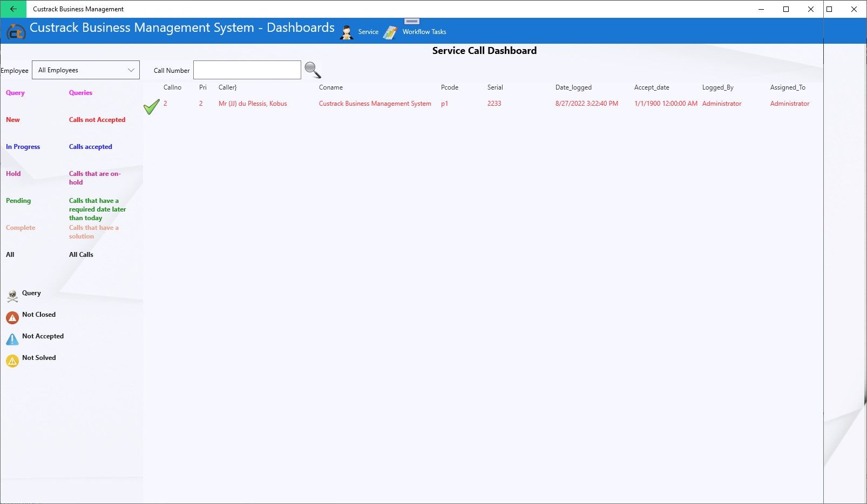Open the Service menu item
This screenshot has height=504, width=867.
[368, 32]
